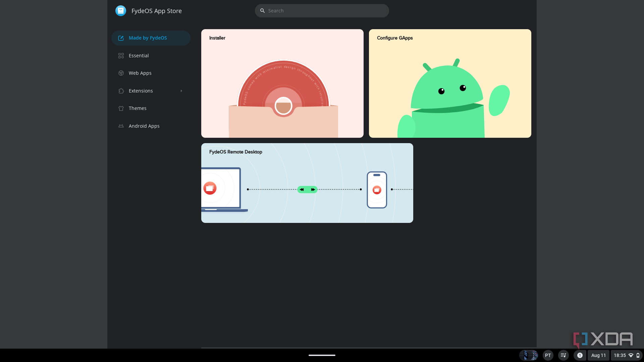Open the Installer app card

(282, 83)
